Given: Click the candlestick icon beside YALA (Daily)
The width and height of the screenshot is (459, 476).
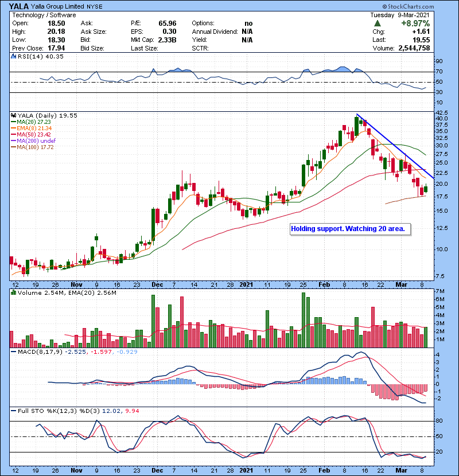Looking at the screenshot, I should pos(14,116).
